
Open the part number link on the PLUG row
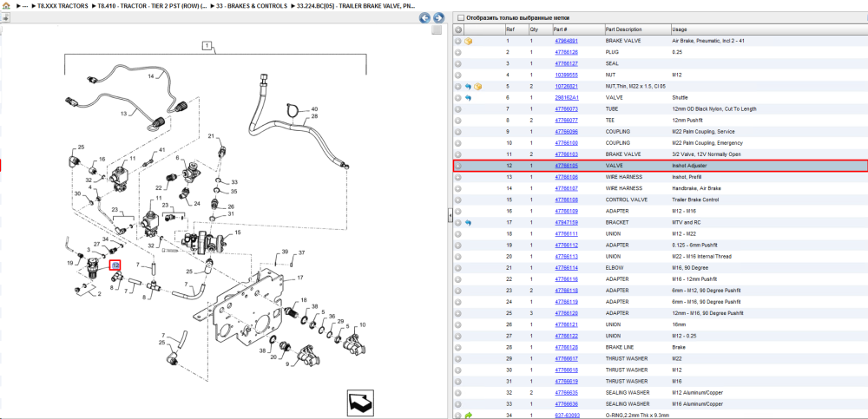point(566,52)
